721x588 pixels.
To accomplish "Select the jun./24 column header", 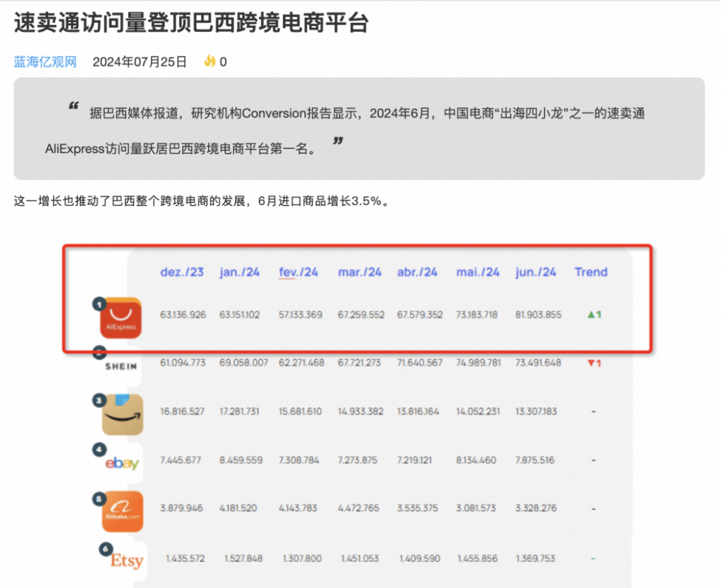I will tap(535, 272).
